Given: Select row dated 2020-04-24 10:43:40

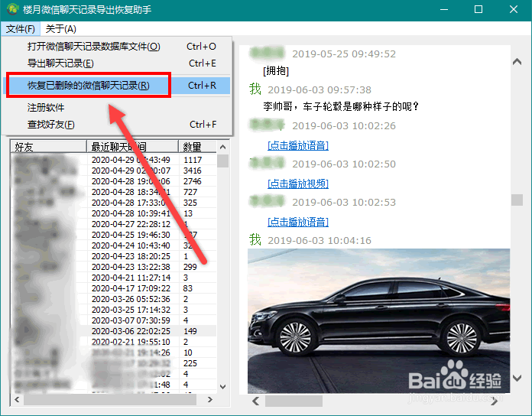Looking at the screenshot, I should pos(114,245).
